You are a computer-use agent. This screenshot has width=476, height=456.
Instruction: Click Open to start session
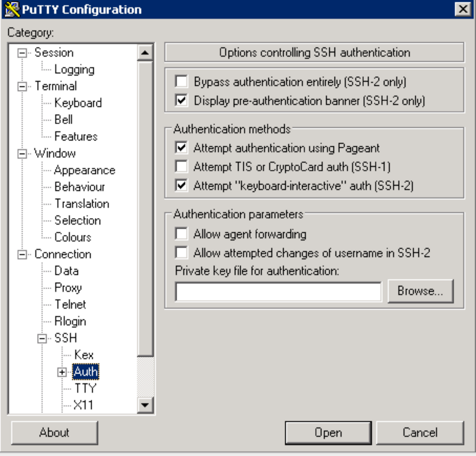[x=328, y=433]
